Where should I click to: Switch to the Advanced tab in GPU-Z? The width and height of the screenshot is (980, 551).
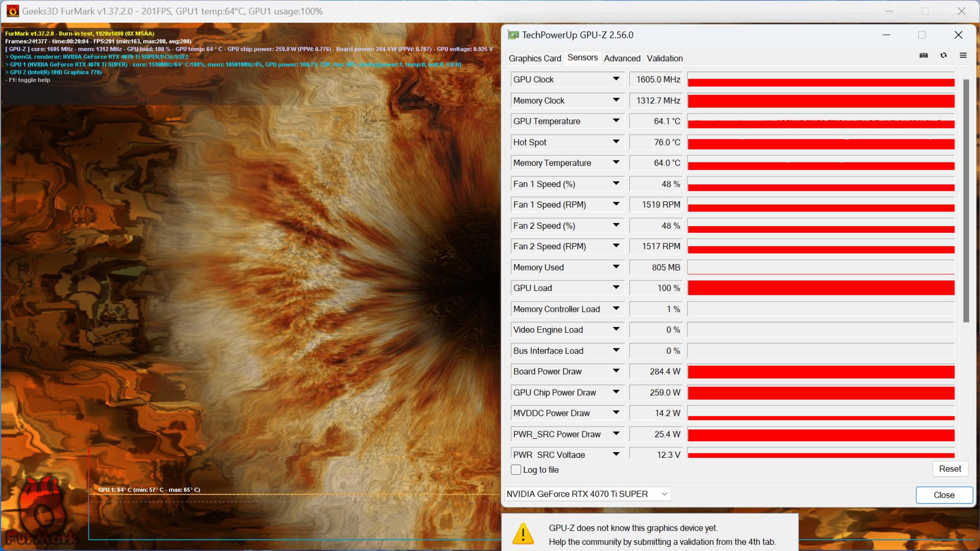(621, 58)
